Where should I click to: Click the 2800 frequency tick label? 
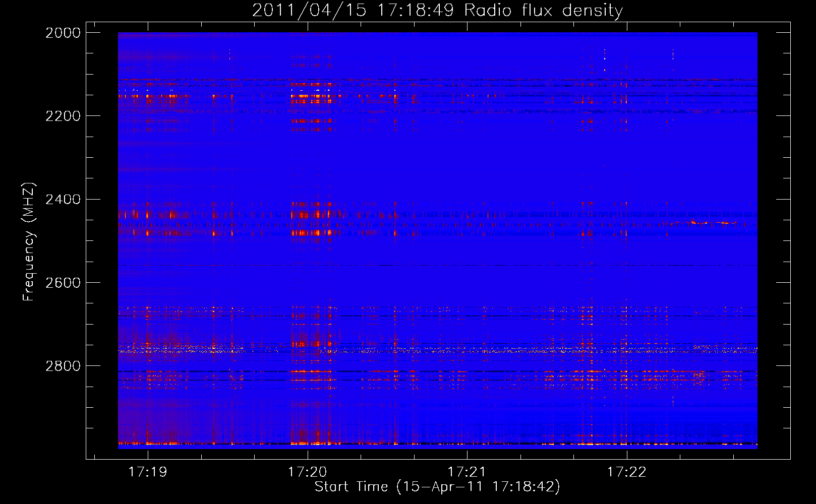[x=63, y=366]
